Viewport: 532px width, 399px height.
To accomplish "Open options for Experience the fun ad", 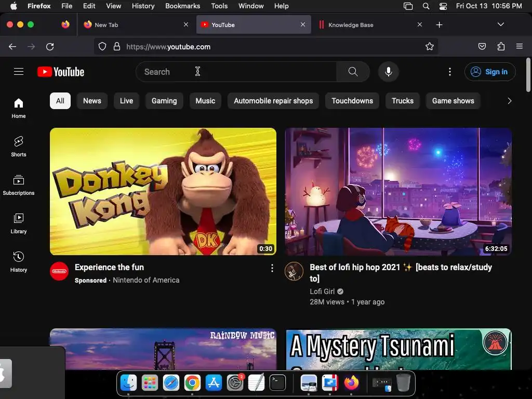I will [272, 269].
